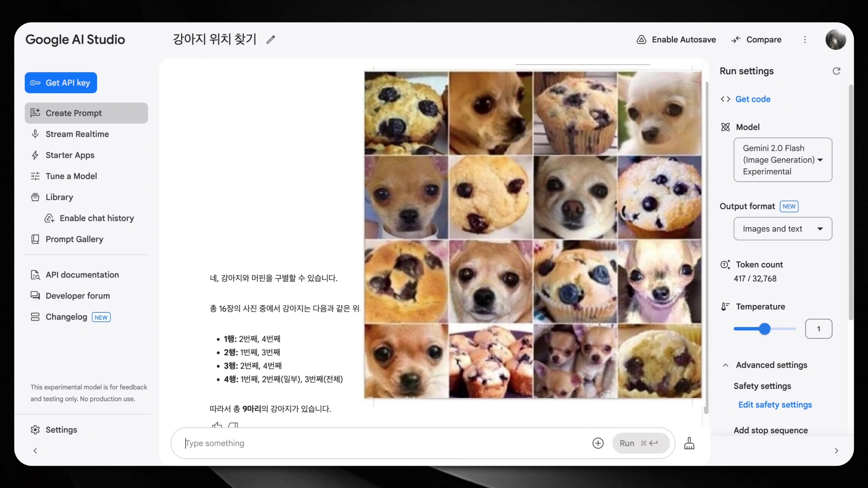Go to Tune a Model

point(86,176)
